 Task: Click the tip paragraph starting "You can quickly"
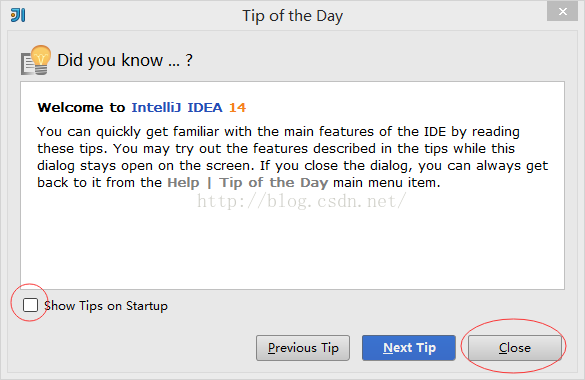point(292,157)
